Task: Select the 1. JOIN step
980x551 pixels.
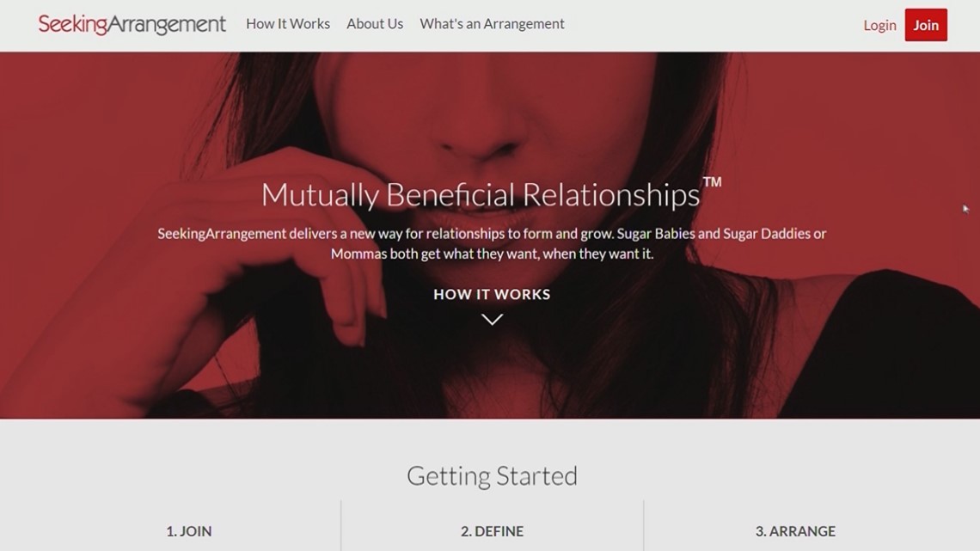Action: pos(189,531)
